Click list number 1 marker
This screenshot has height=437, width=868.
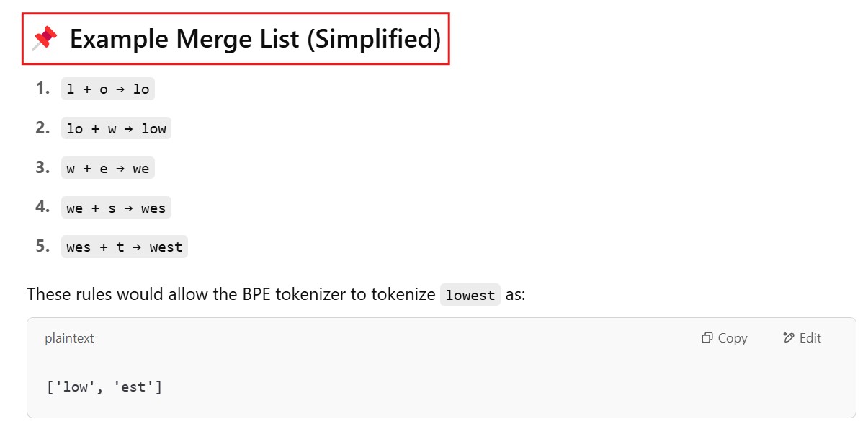point(43,89)
